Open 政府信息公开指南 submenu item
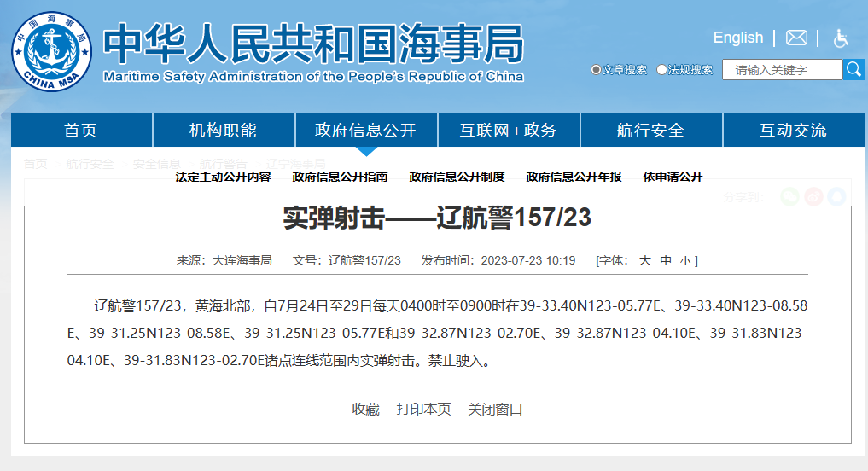 coord(340,177)
